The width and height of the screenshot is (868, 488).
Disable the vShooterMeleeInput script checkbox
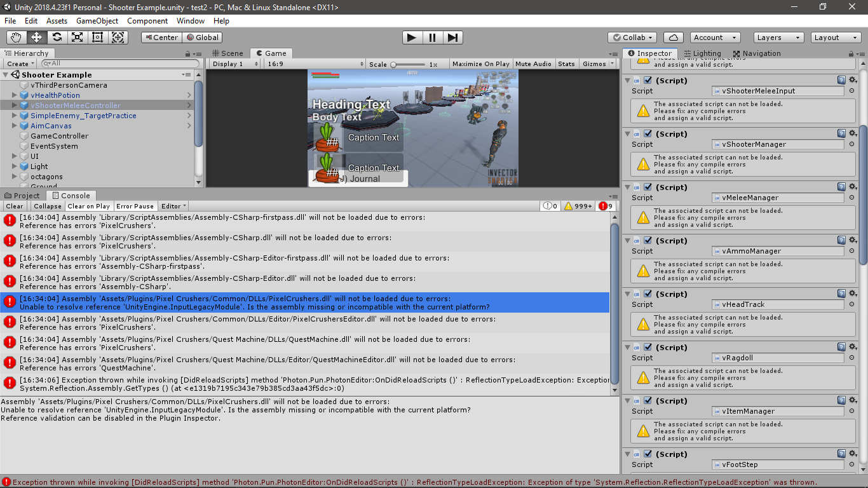point(648,81)
